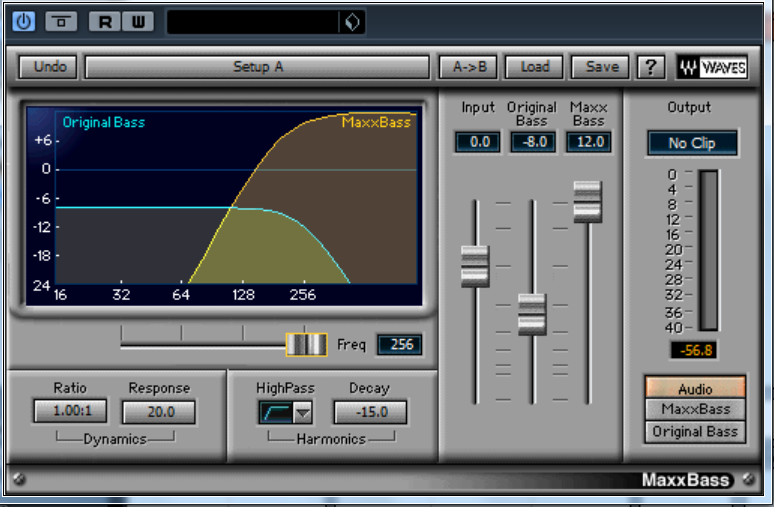The height and width of the screenshot is (507, 774).
Task: Click the output peak value -56.8
Action: 694,351
